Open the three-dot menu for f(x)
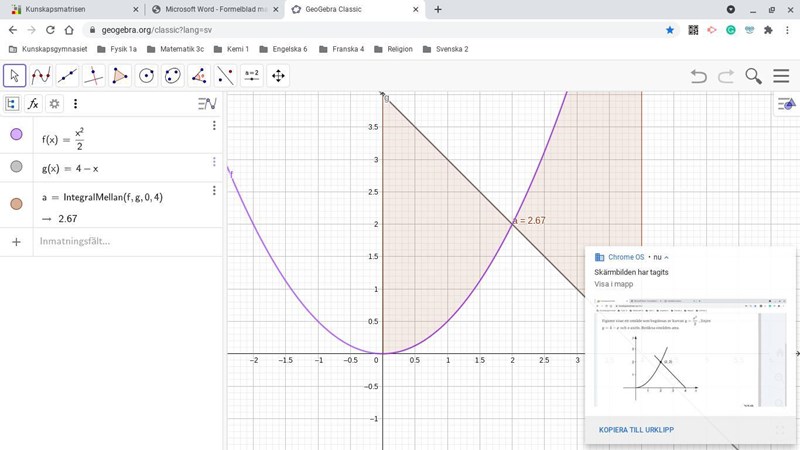The image size is (800, 450). pyautogui.click(x=214, y=126)
